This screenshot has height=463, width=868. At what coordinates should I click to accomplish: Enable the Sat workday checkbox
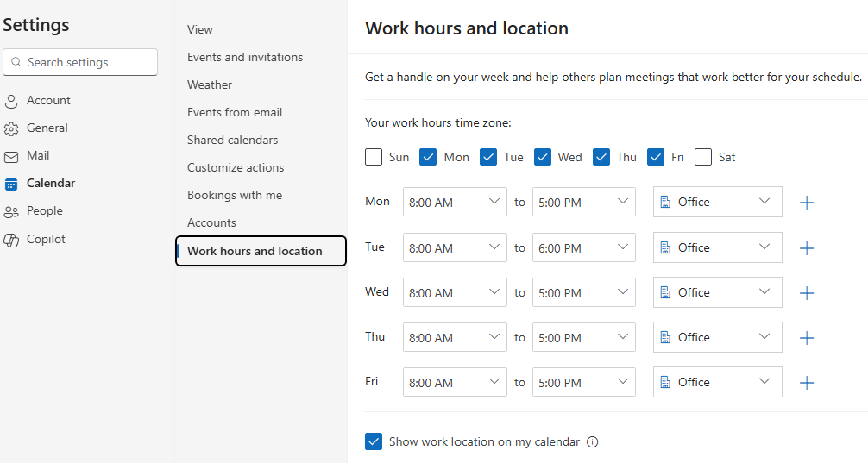(703, 157)
